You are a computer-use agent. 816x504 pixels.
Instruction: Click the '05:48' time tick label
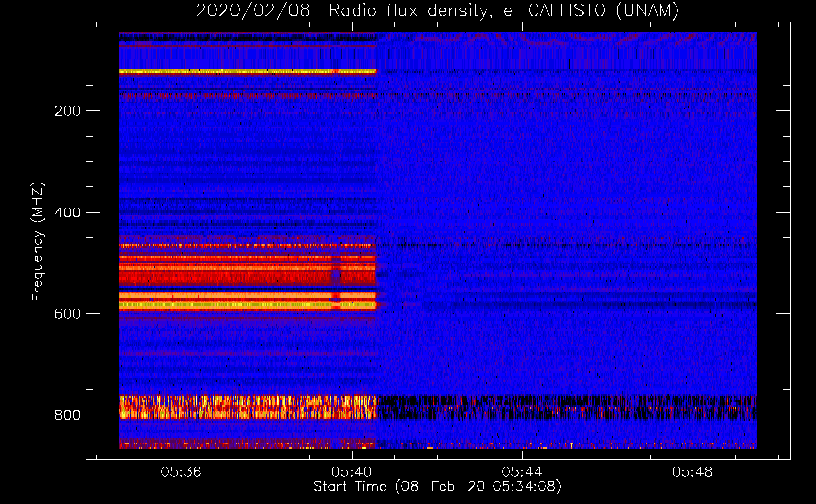click(x=692, y=472)
